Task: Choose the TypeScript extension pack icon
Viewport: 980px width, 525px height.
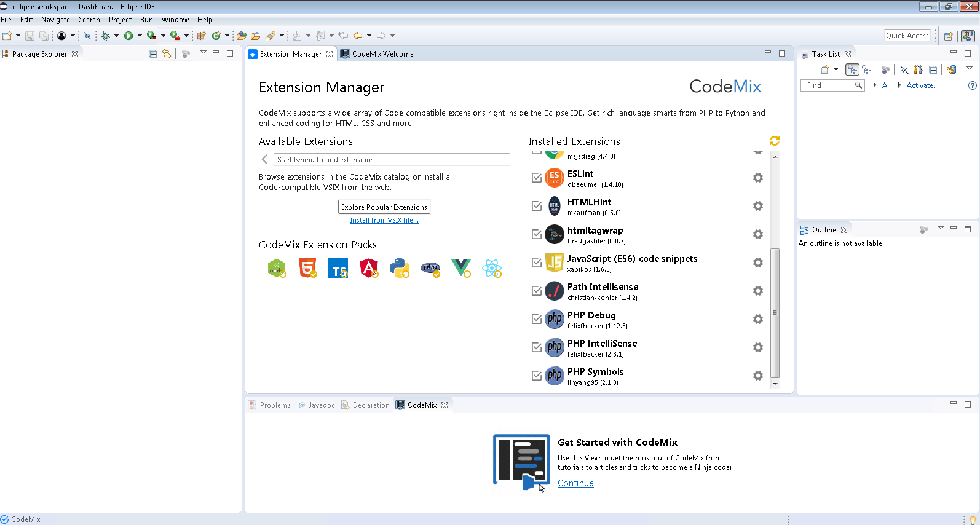Action: coord(338,268)
